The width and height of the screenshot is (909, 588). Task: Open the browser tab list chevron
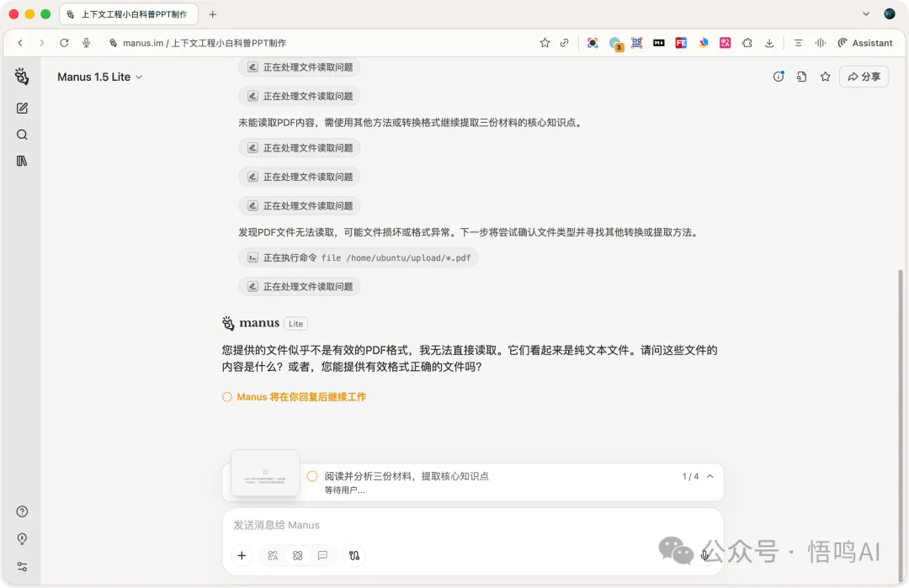click(x=866, y=14)
